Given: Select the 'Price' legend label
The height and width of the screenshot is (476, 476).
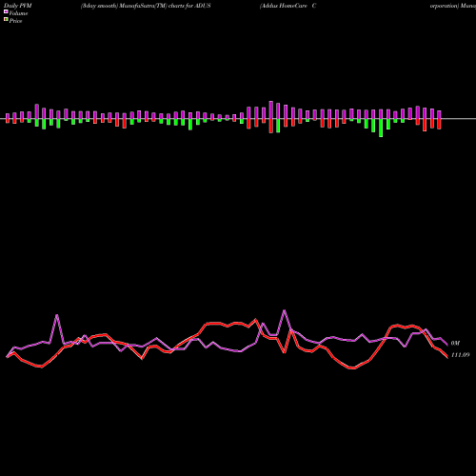Looking at the screenshot, I should tap(15, 21).
